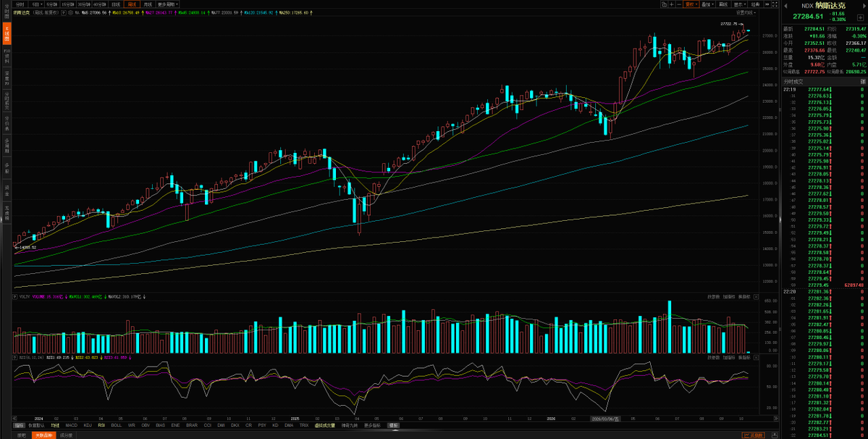Go to previous stock using left arrow

[785, 6]
